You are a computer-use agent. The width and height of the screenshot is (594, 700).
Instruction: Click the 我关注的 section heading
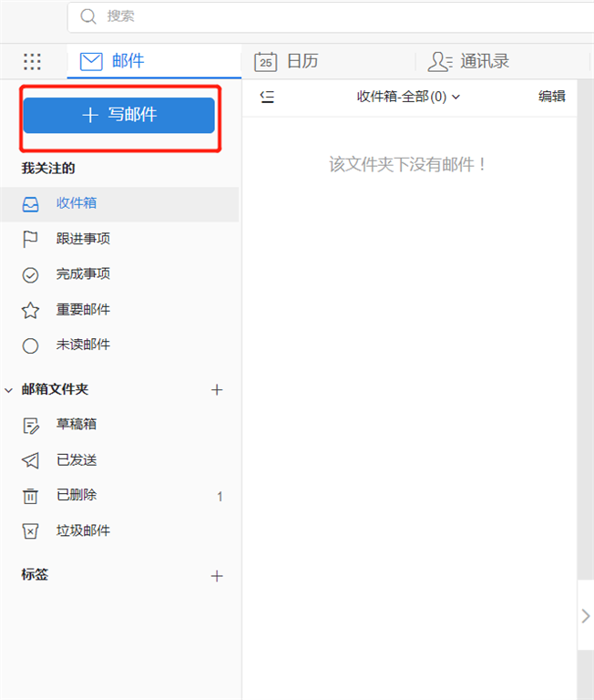48,169
